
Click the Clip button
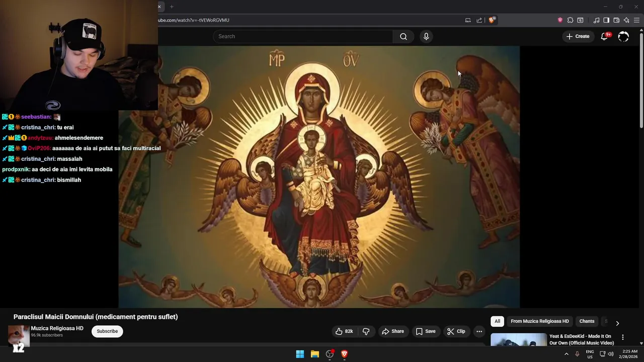pyautogui.click(x=456, y=331)
